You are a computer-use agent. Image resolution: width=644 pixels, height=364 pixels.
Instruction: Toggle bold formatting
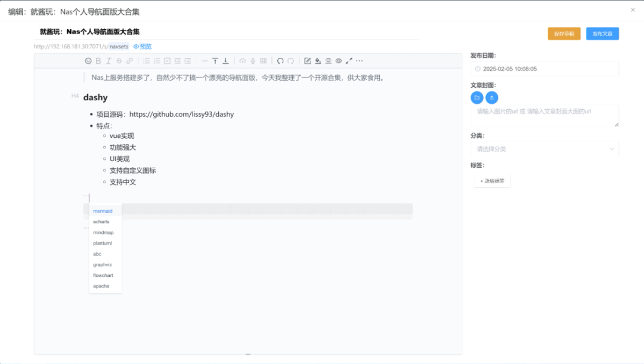pos(98,61)
